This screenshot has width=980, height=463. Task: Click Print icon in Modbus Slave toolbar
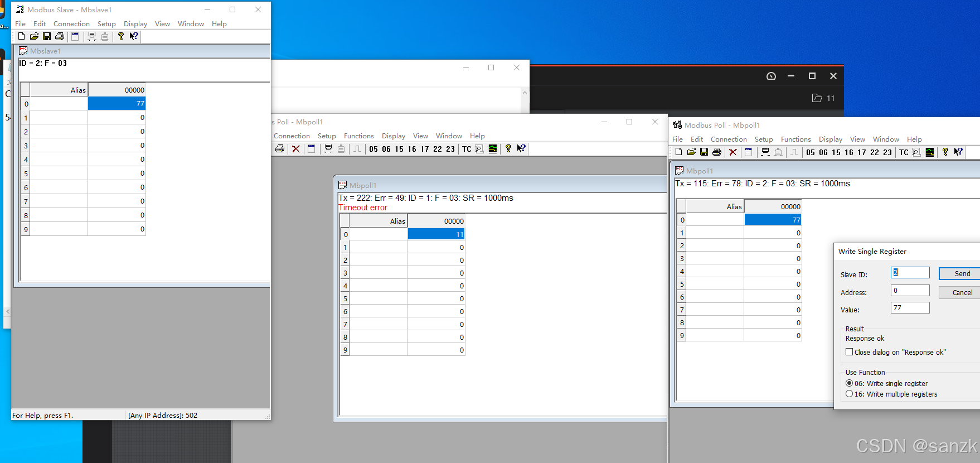60,36
